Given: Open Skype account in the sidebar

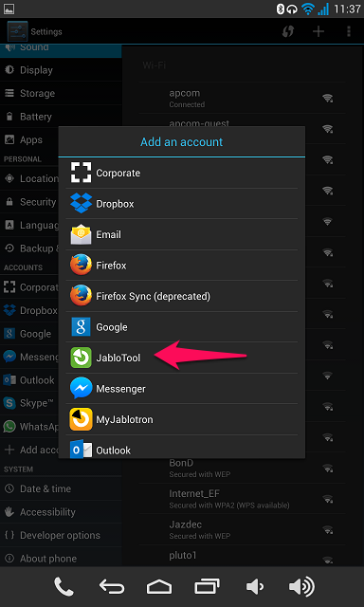Looking at the screenshot, I should [29, 403].
